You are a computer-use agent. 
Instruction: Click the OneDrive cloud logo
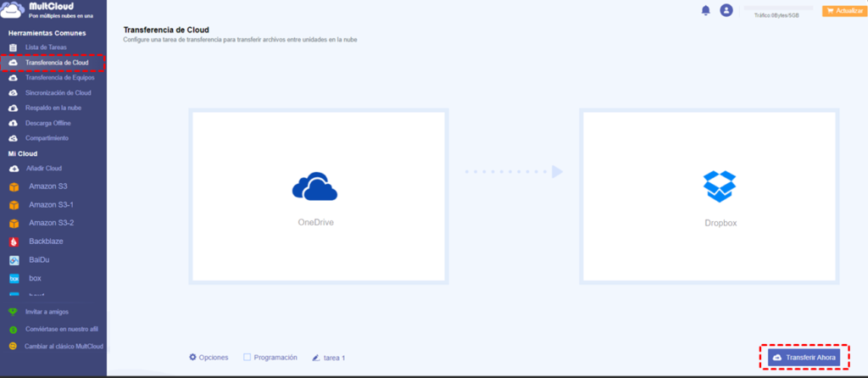314,186
